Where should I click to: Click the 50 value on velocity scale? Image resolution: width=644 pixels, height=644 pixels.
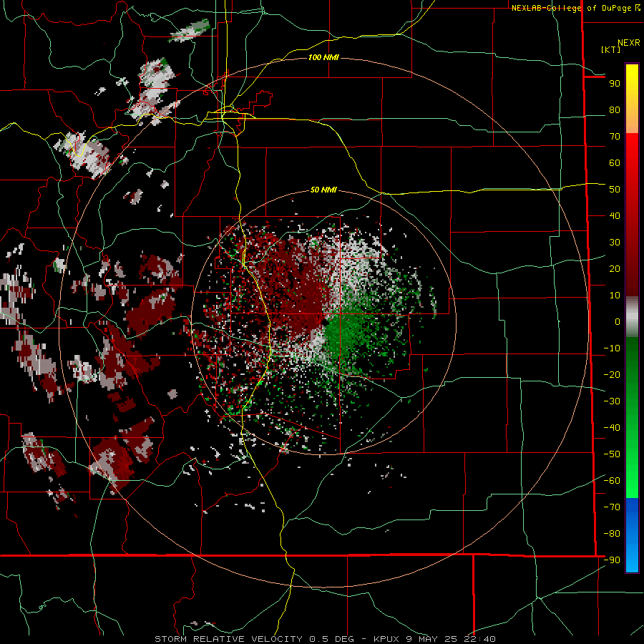point(615,190)
